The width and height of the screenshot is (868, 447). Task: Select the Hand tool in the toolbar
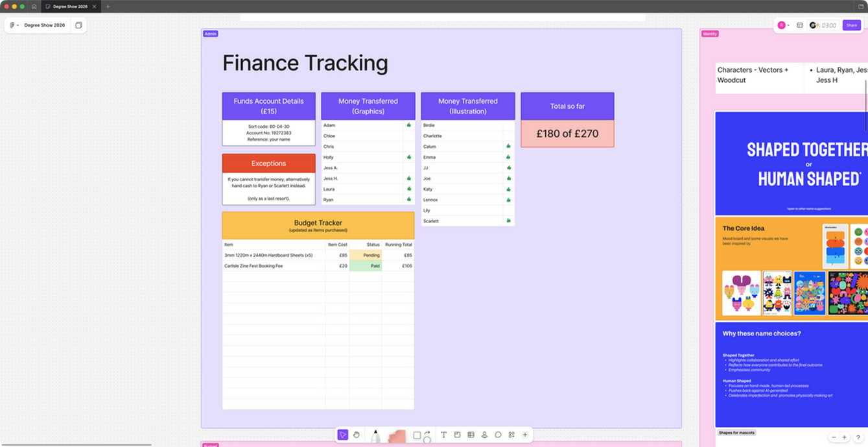(356, 435)
